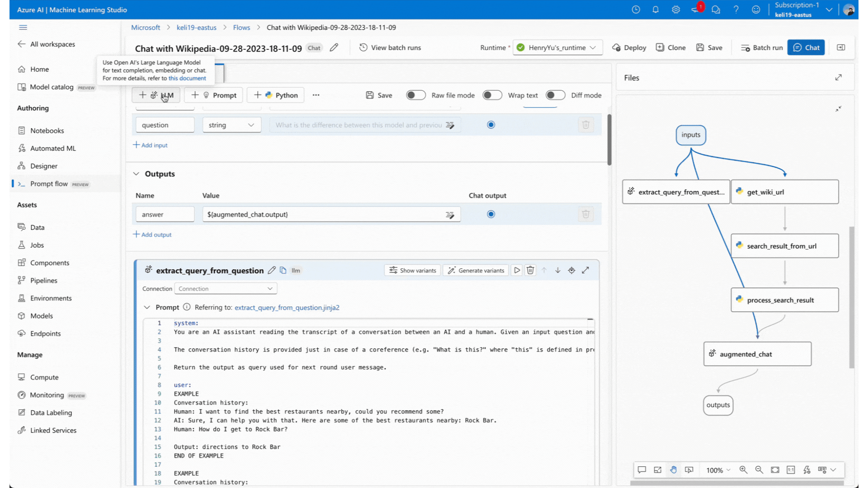Open the Connection dropdown
868x488 pixels.
pyautogui.click(x=226, y=289)
